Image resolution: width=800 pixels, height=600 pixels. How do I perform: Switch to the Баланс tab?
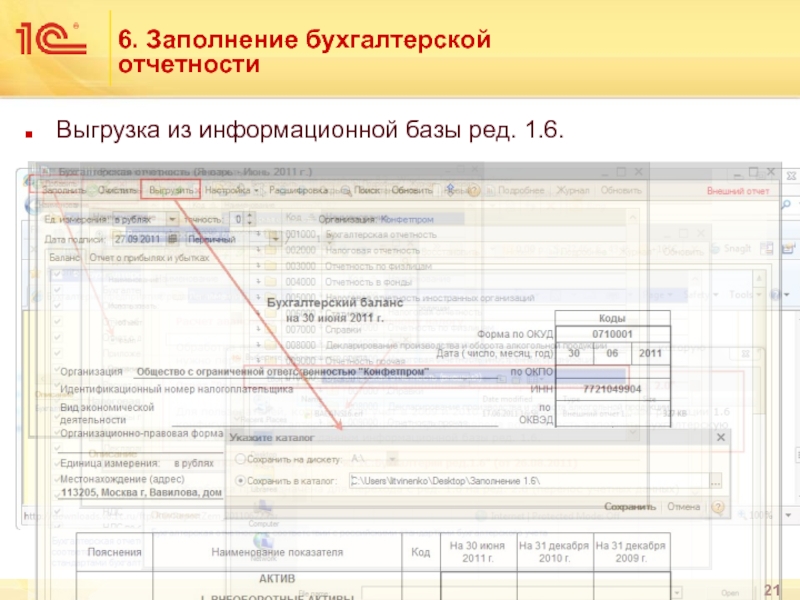click(x=66, y=258)
